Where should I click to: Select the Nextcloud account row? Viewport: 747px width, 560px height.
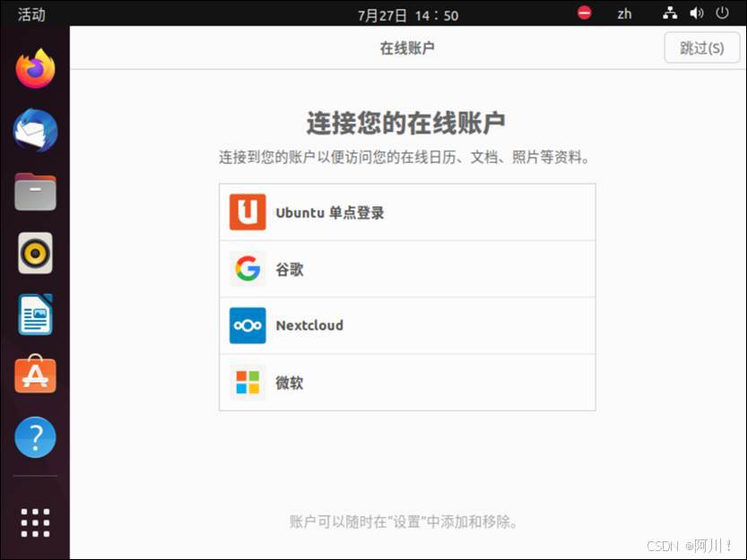(x=407, y=326)
